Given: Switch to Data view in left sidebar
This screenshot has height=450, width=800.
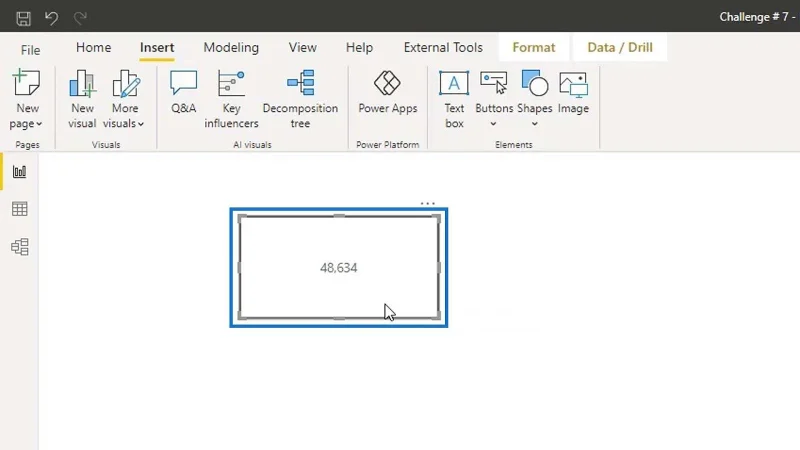Looking at the screenshot, I should coord(19,209).
